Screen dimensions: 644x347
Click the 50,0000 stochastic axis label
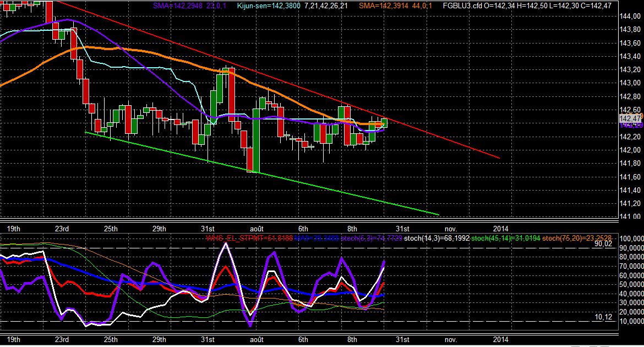coord(632,285)
